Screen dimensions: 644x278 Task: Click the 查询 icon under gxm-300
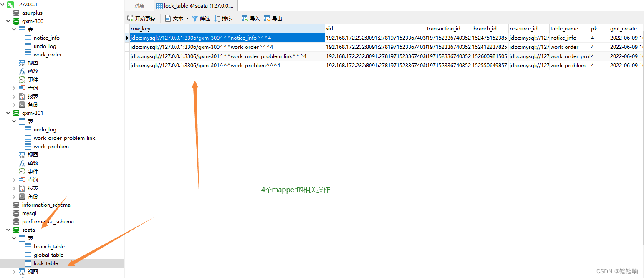pyautogui.click(x=22, y=88)
